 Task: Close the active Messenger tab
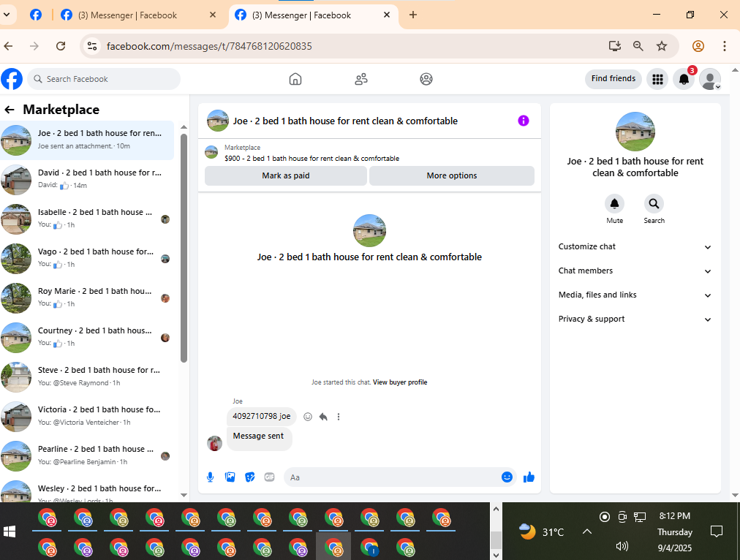387,15
